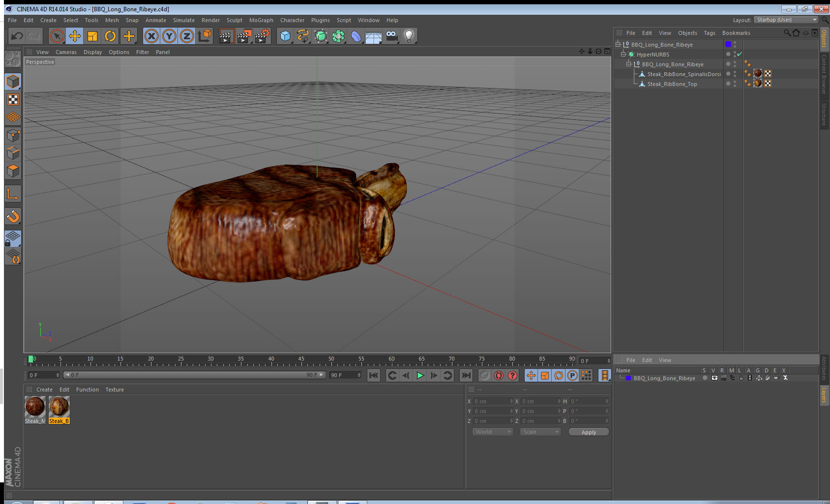Screen dimensions: 830x504
Task: Open the viewport Display menu
Action: (92, 52)
